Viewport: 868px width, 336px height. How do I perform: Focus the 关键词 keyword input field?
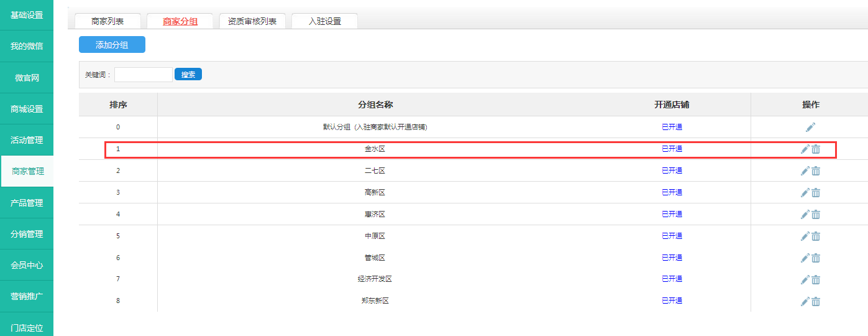(143, 75)
